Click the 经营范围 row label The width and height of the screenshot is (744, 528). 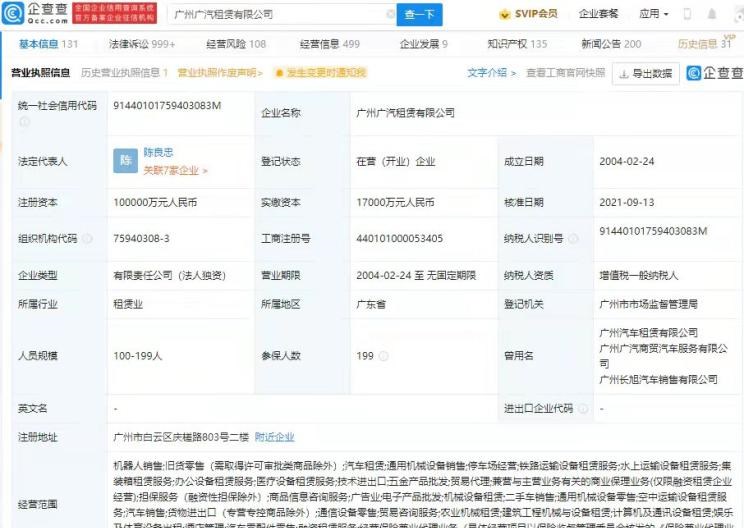[37, 504]
